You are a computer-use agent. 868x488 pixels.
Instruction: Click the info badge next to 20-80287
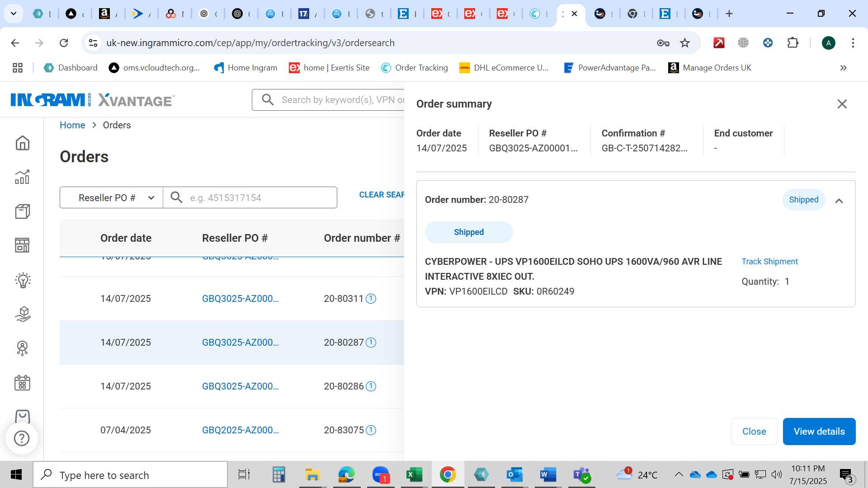click(371, 343)
